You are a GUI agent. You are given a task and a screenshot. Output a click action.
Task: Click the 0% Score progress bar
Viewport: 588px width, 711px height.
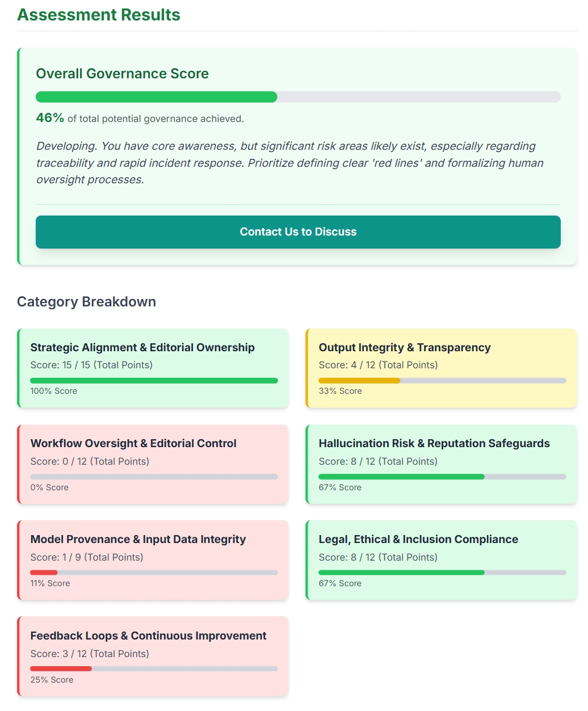pos(153,477)
